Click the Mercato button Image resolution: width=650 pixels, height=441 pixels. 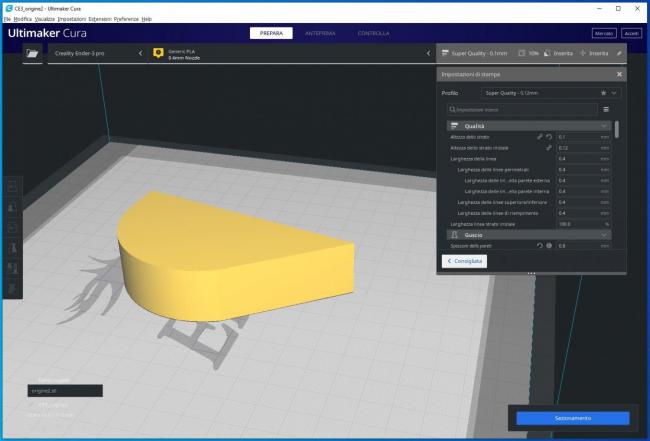(x=603, y=33)
